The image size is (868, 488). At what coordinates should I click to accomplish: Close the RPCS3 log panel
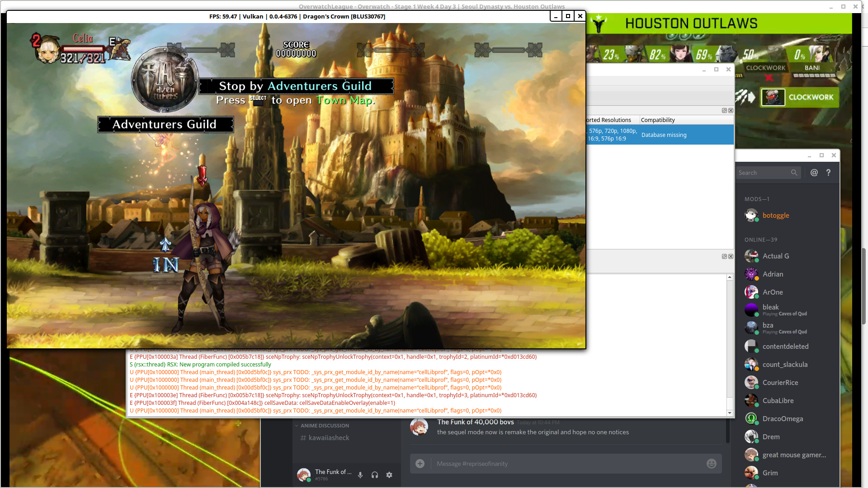pos(731,256)
